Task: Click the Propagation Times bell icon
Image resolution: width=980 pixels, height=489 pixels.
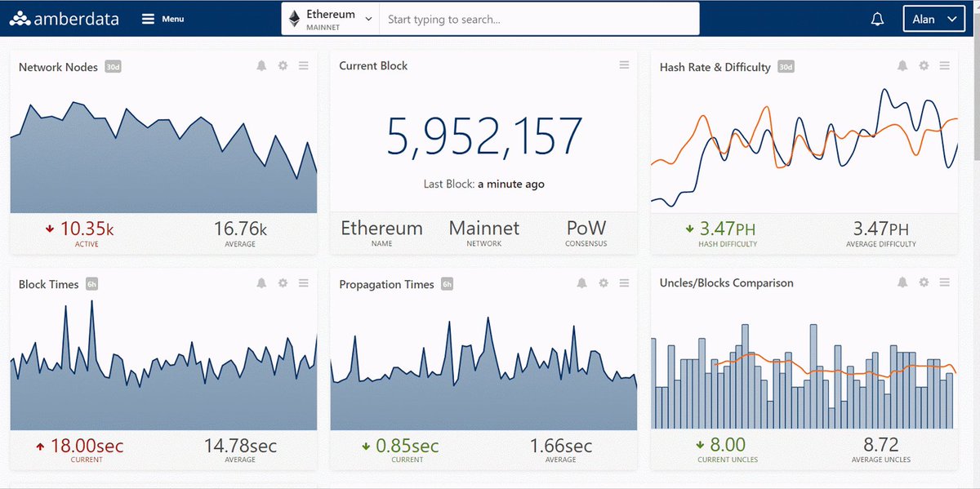Action: click(x=581, y=283)
